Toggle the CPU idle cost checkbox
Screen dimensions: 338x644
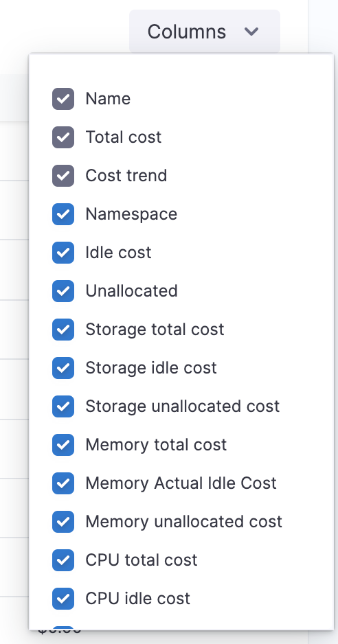63,599
